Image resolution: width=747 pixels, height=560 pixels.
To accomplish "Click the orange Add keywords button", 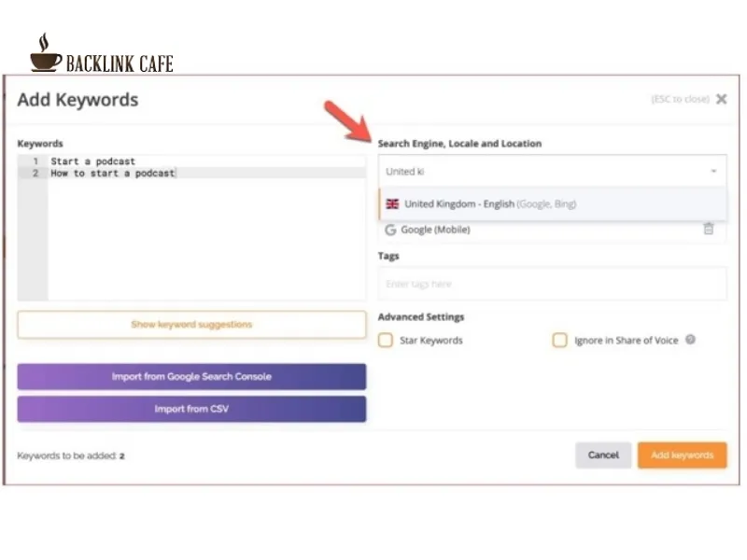I will point(683,455).
